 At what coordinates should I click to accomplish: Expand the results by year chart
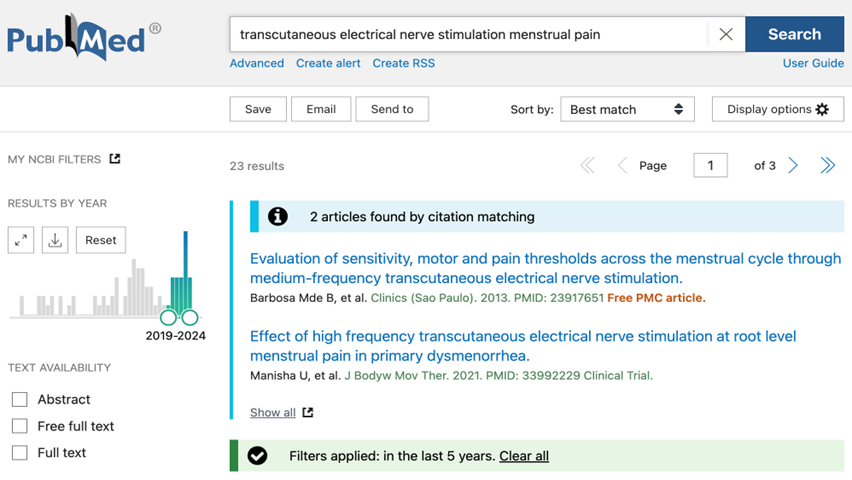[21, 240]
